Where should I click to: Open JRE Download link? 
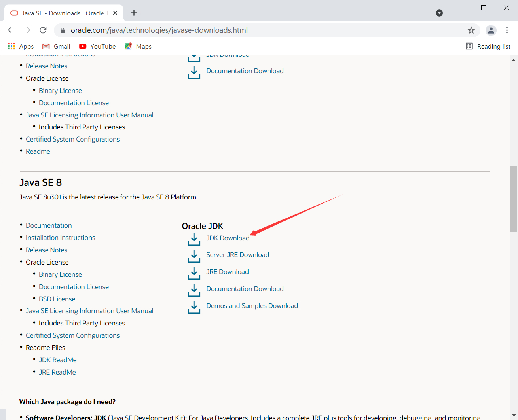click(x=228, y=272)
